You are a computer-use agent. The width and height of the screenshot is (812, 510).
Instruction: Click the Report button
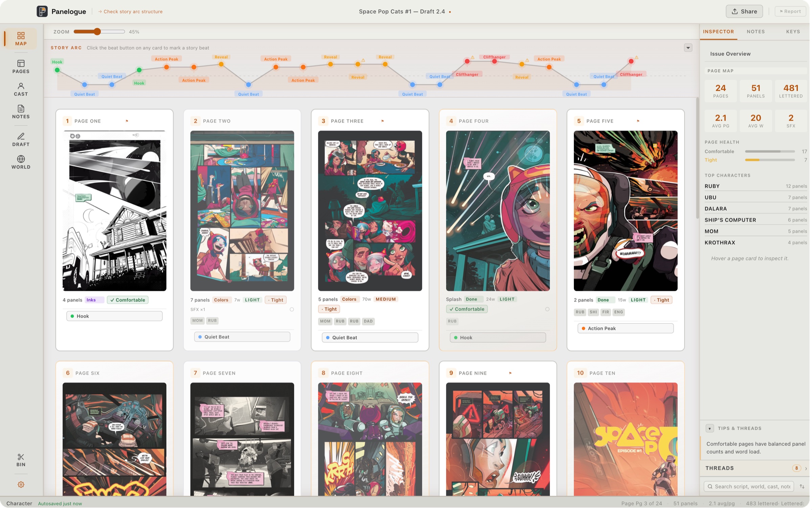tap(792, 12)
